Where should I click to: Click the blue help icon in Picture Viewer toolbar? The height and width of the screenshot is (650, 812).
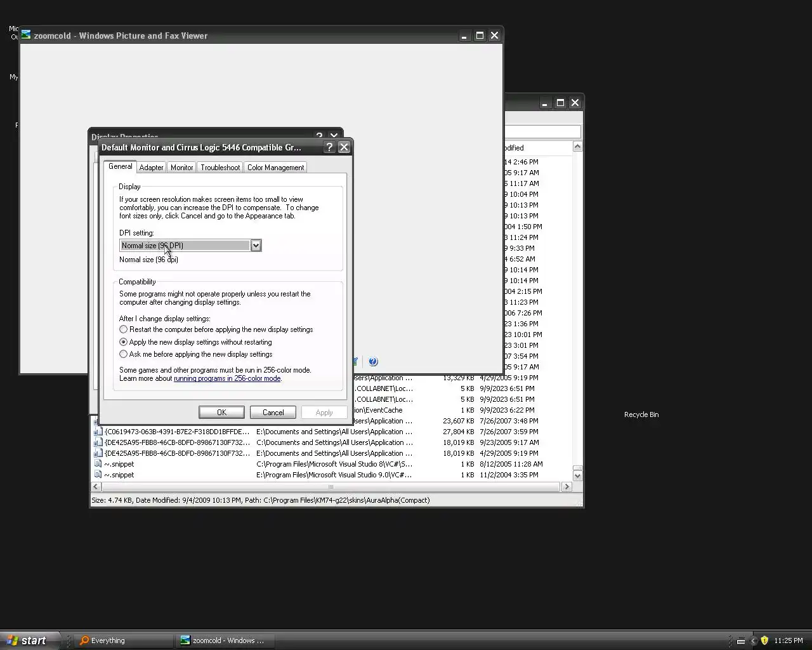coord(373,362)
